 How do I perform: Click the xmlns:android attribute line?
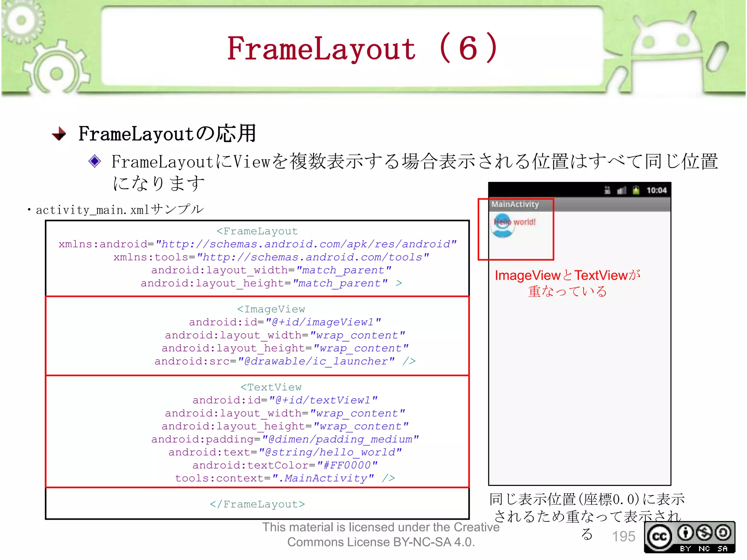[258, 244]
